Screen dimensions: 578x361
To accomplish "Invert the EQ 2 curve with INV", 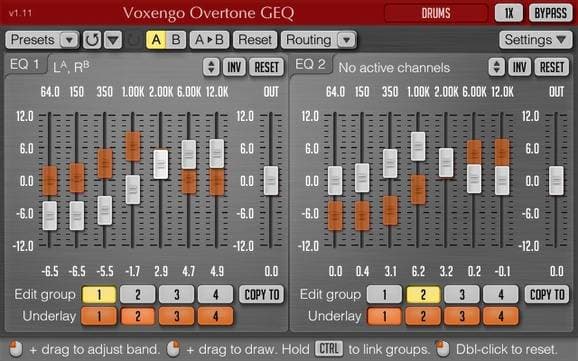I will coord(519,67).
